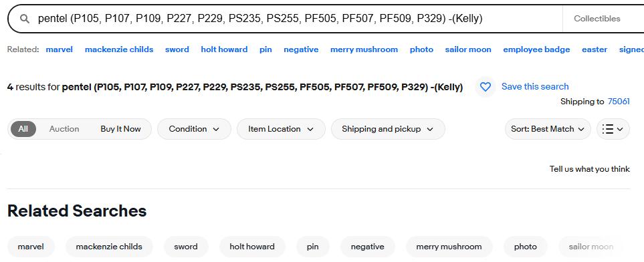Click the search magnifier icon
The image size is (644, 262).
tap(25, 19)
